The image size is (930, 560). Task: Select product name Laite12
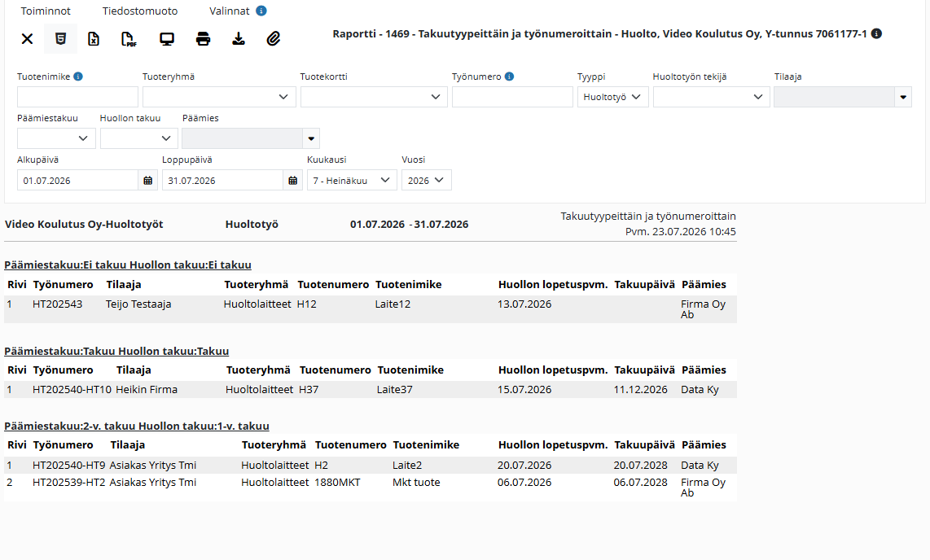pyautogui.click(x=393, y=304)
